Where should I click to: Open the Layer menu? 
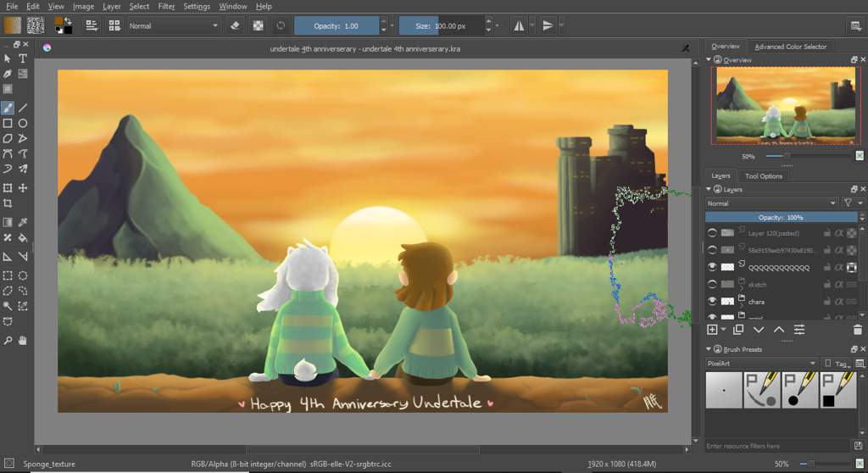[111, 6]
